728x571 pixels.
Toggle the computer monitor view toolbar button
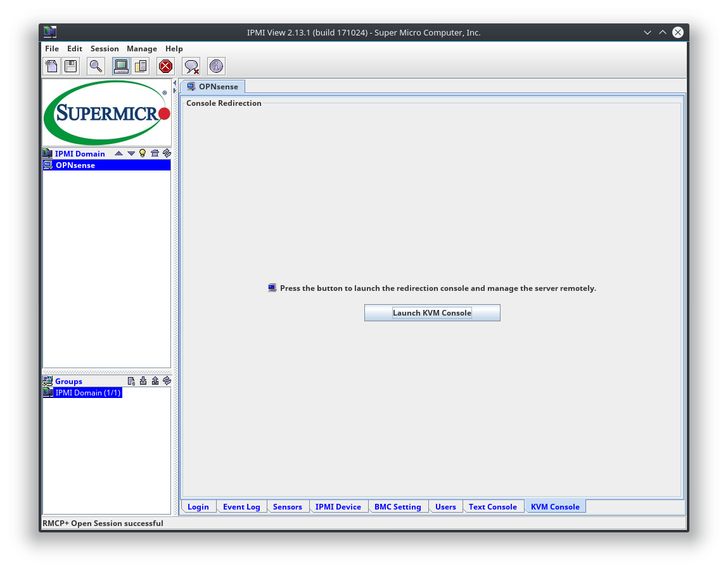[x=121, y=66]
